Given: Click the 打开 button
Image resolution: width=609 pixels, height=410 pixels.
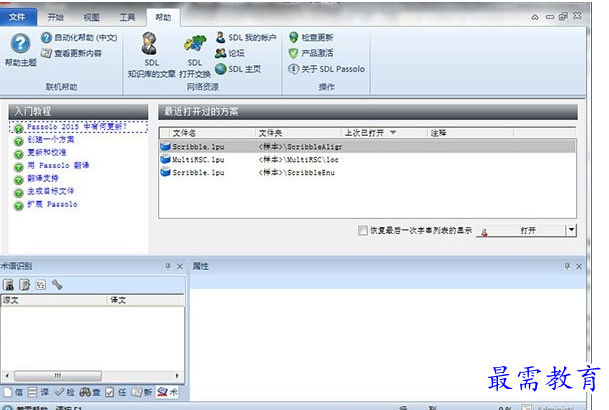Looking at the screenshot, I should 521,230.
